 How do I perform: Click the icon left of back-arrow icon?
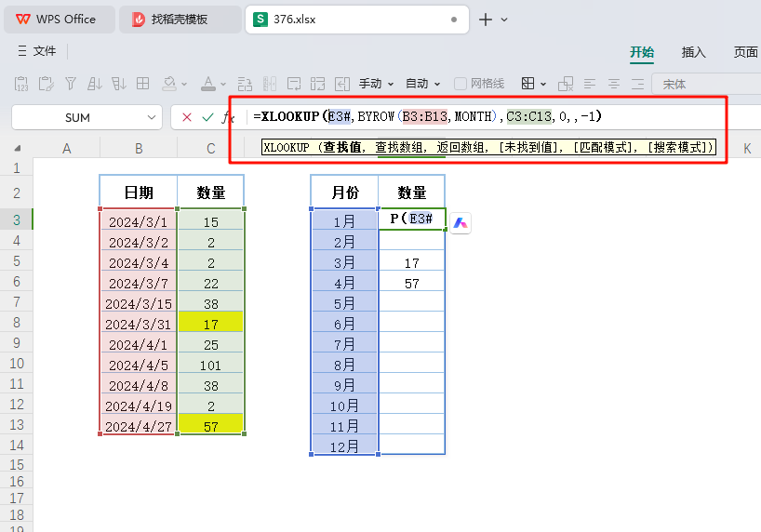(x=317, y=84)
